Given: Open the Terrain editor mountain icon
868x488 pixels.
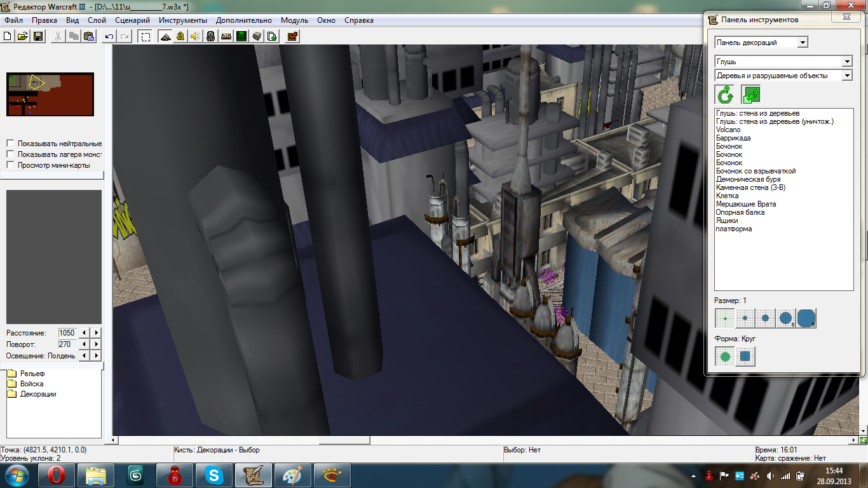Looking at the screenshot, I should pos(165,36).
